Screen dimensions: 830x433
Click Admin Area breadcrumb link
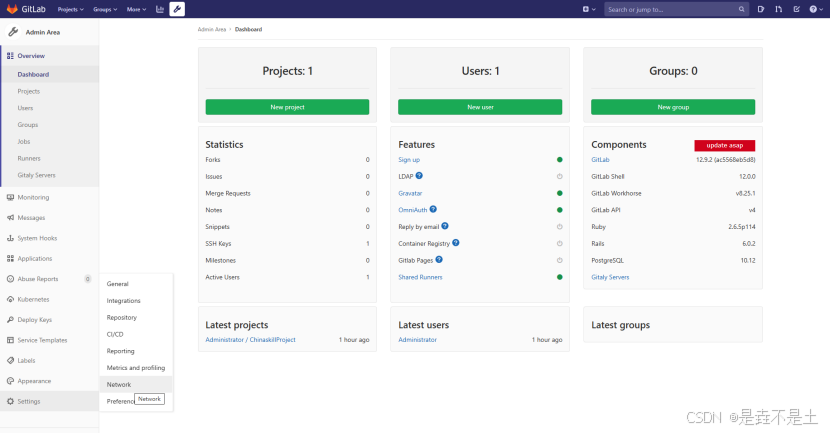coord(212,30)
